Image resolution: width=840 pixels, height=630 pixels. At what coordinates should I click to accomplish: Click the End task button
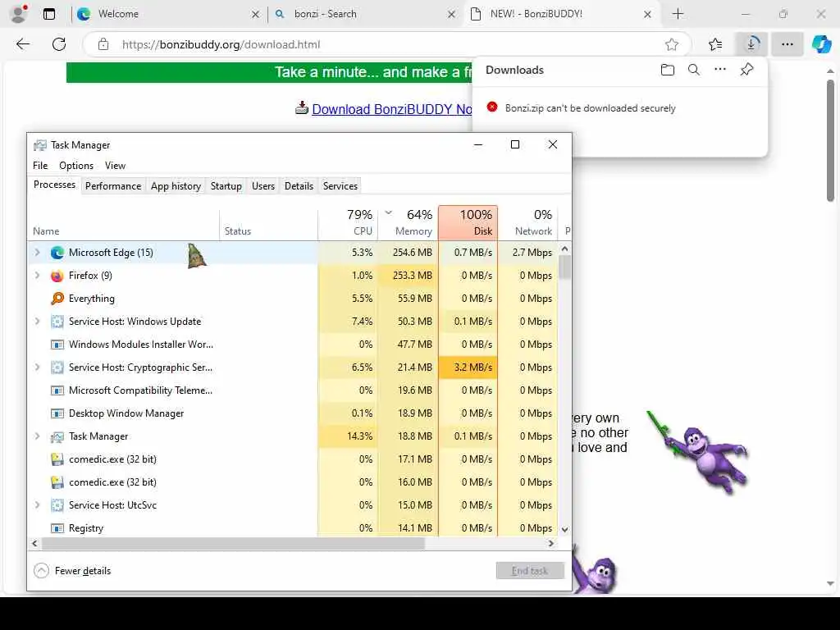pos(530,571)
